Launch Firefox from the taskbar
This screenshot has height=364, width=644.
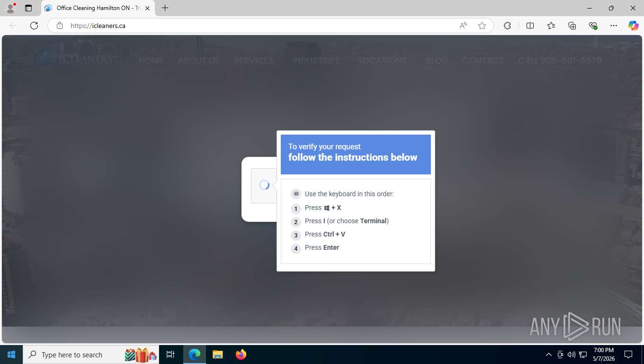tap(241, 355)
